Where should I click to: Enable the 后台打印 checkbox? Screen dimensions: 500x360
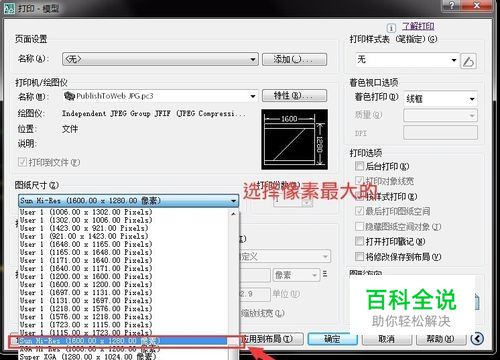coord(359,166)
